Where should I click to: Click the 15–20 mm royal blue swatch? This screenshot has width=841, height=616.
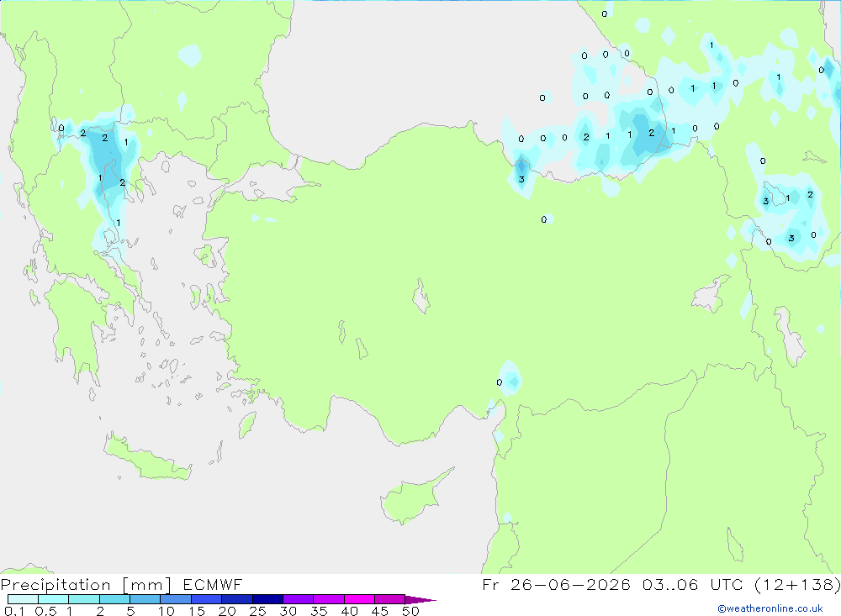206,599
